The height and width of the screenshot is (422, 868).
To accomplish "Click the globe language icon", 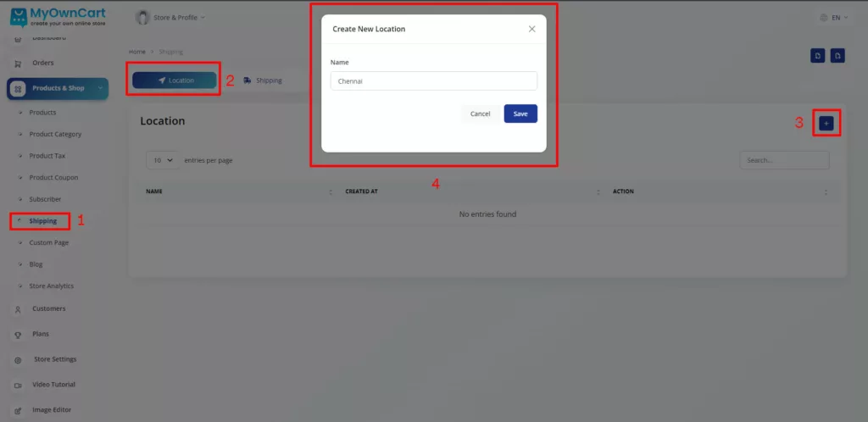I will pos(824,18).
